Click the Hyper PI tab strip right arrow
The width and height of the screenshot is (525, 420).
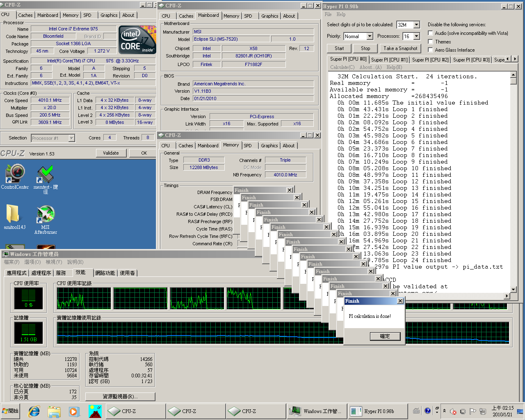(x=515, y=59)
